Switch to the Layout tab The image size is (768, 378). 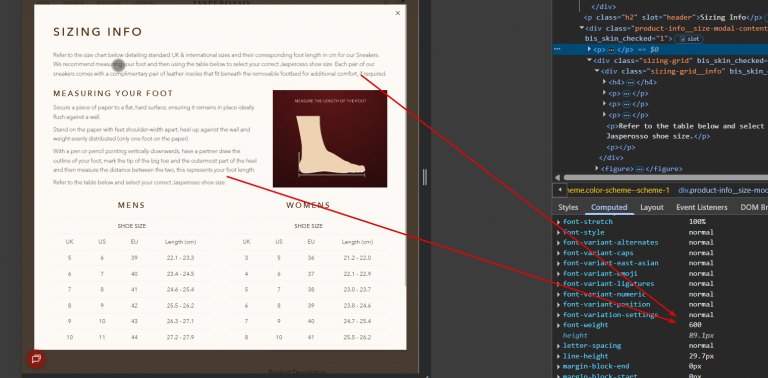click(652, 208)
